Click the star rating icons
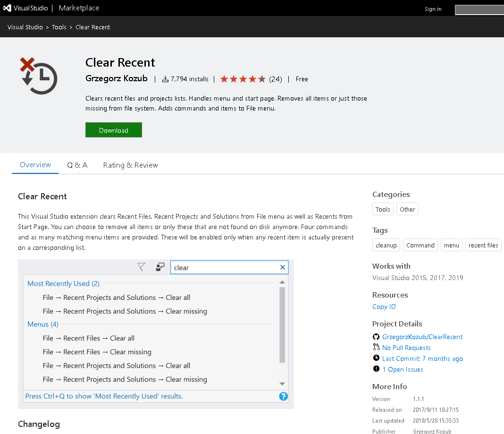 (243, 79)
